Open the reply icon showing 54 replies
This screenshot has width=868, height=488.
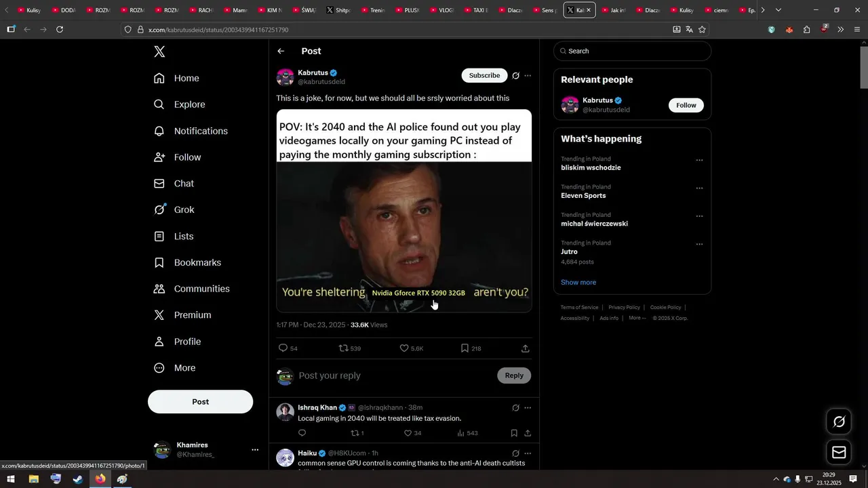(283, 348)
